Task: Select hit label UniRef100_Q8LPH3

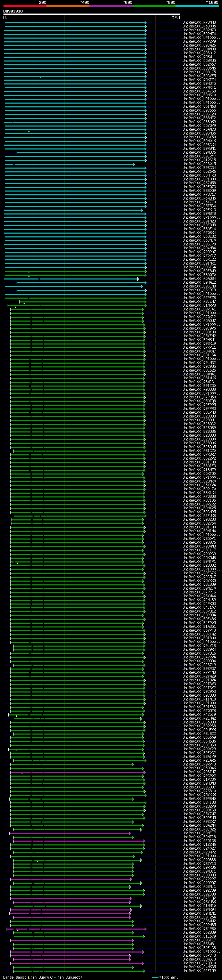Action: 199,412
